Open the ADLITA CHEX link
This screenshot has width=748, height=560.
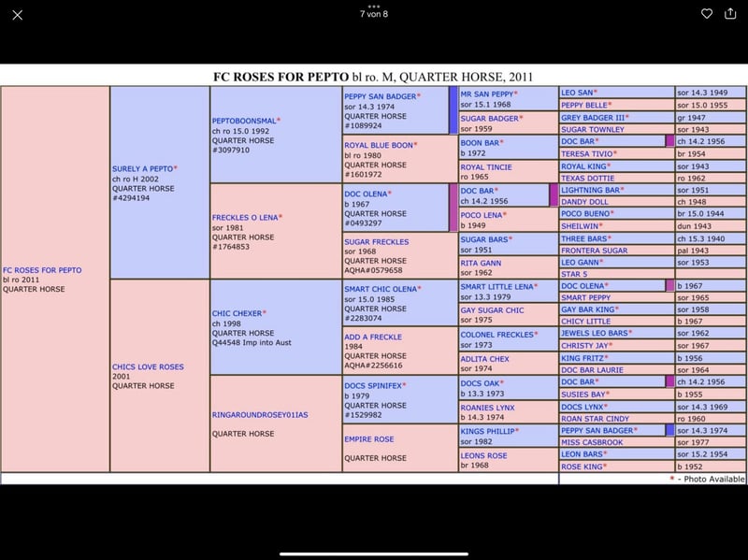[484, 359]
